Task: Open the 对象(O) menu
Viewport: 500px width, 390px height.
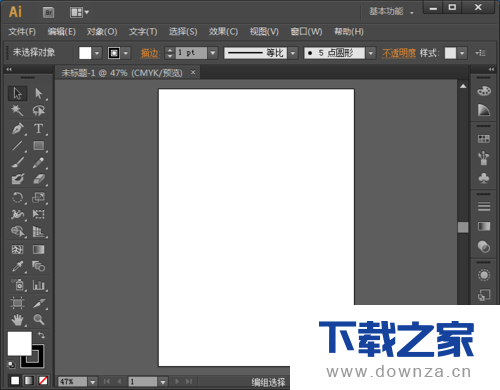Action: coord(102,32)
